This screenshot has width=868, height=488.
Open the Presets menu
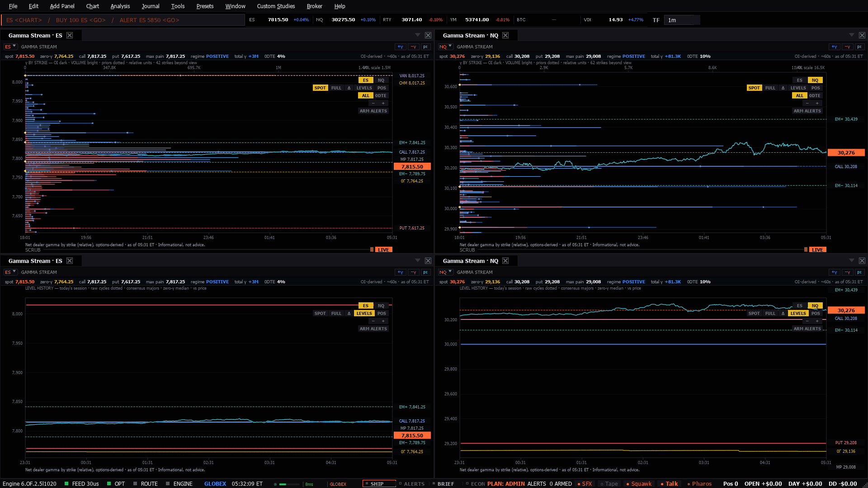pos(205,6)
